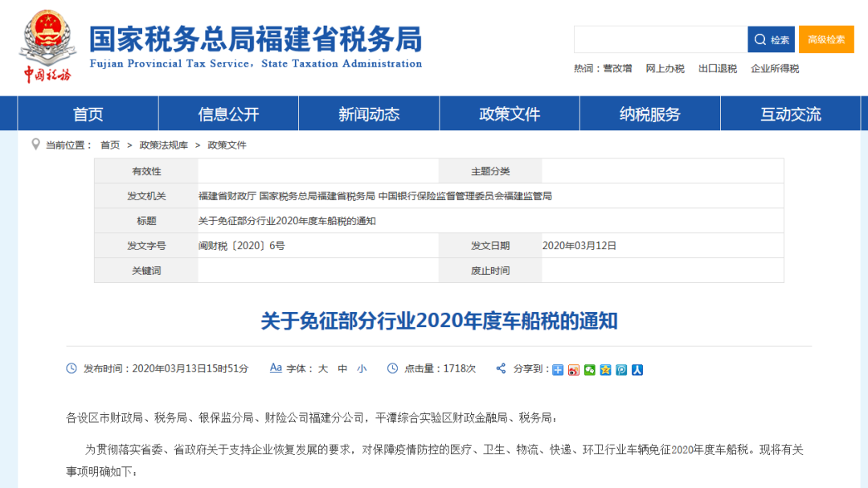
Task: Click the clock icon beside 发布时间
Action: (71, 369)
